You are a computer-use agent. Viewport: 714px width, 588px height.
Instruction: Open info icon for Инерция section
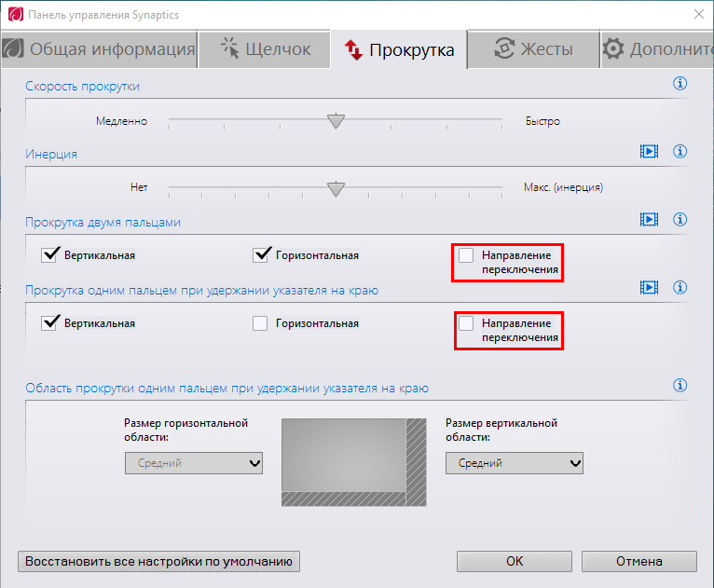(x=680, y=151)
